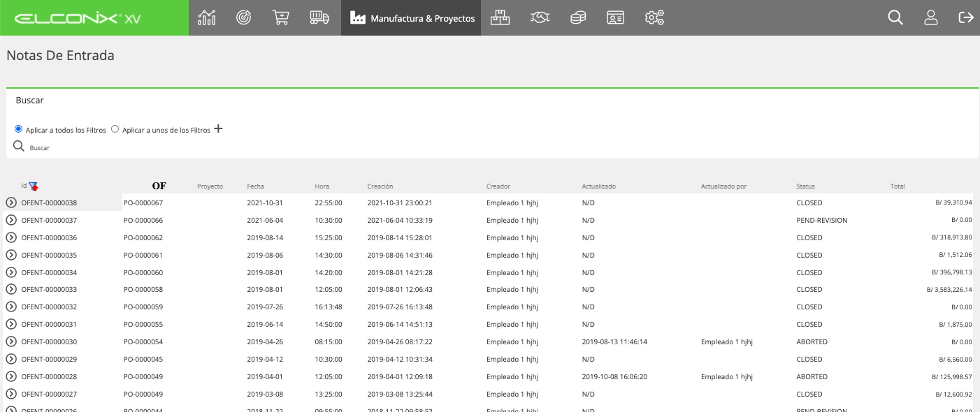
Task: Click the magnifier icon beside Buscar field
Action: tap(20, 146)
